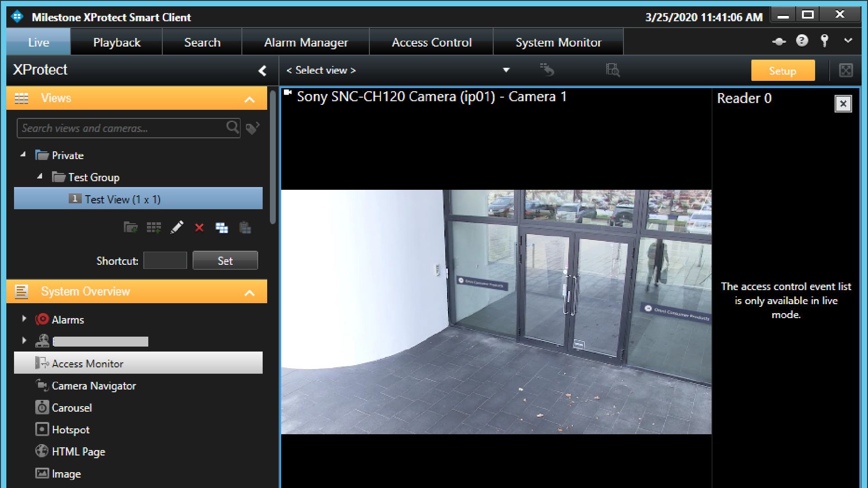Collapse the XProtect side panel arrow
The height and width of the screenshot is (488, 868).
262,70
